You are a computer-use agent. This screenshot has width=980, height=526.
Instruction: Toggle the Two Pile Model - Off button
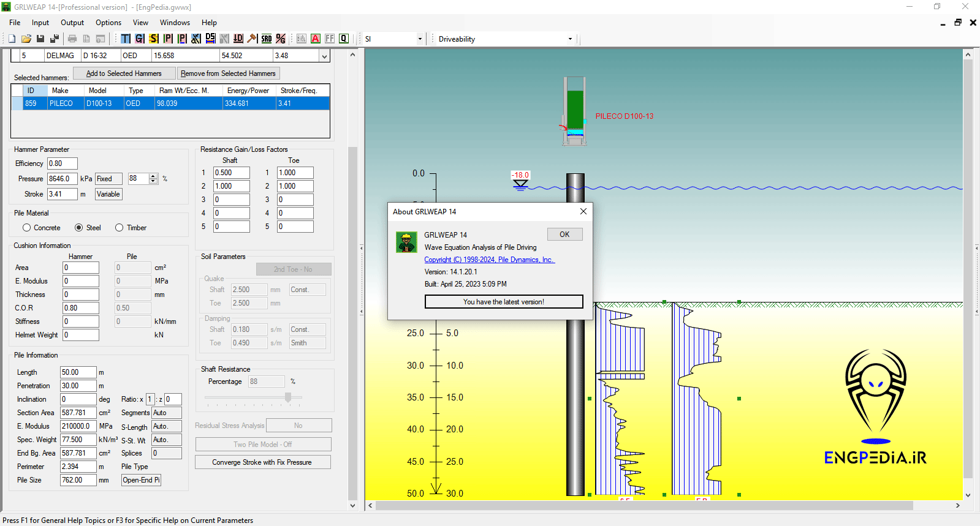[x=263, y=445]
